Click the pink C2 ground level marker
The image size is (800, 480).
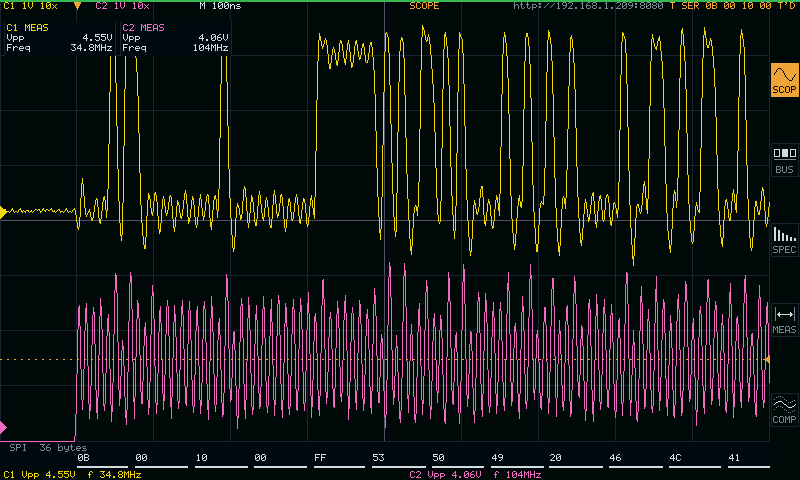(x=3, y=427)
